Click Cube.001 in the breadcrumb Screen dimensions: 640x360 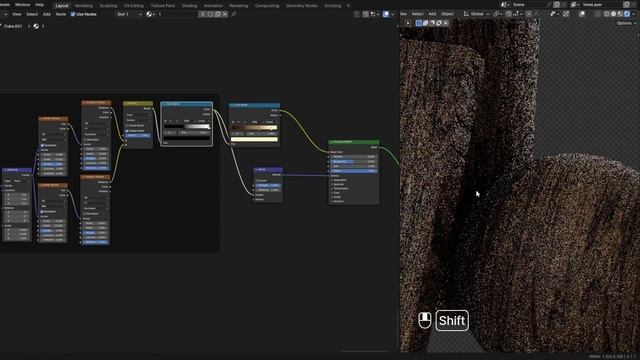coord(13,26)
